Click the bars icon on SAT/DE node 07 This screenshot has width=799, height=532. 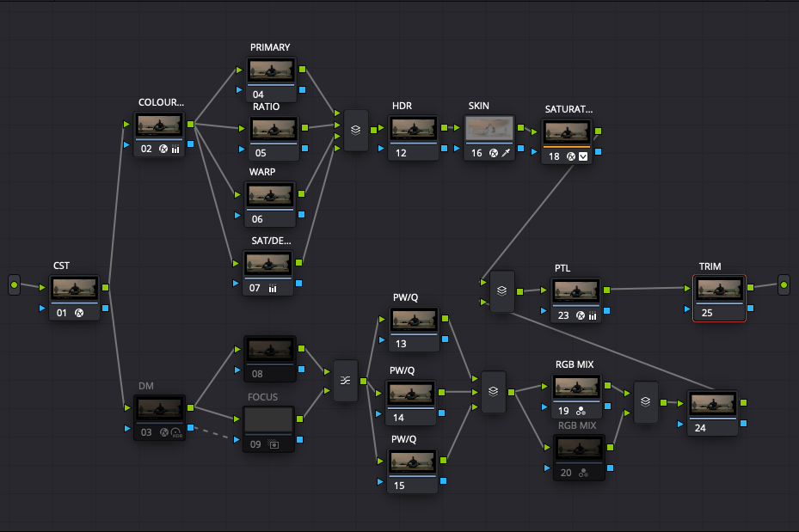(273, 289)
